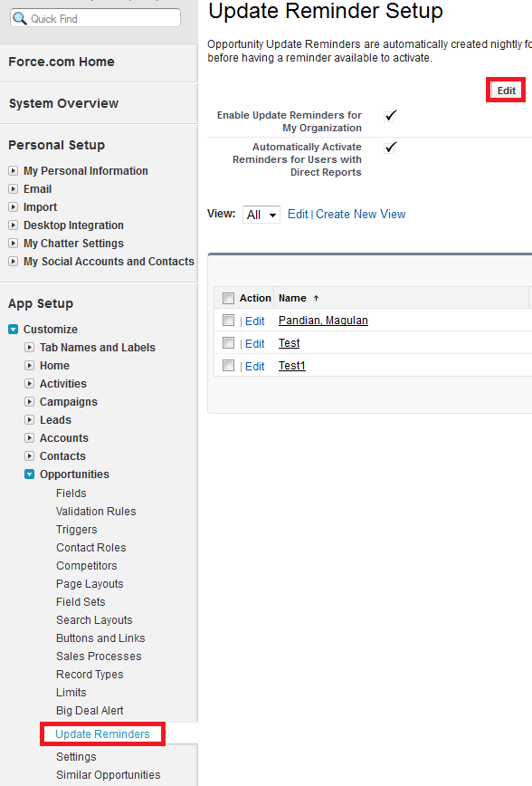This screenshot has width=532, height=786.
Task: Expand Tab Names and Labels arrow
Action: 30,348
